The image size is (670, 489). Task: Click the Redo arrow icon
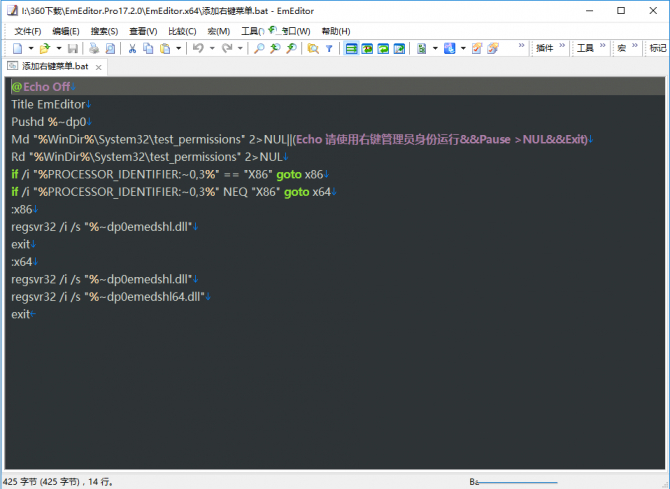pos(227,48)
